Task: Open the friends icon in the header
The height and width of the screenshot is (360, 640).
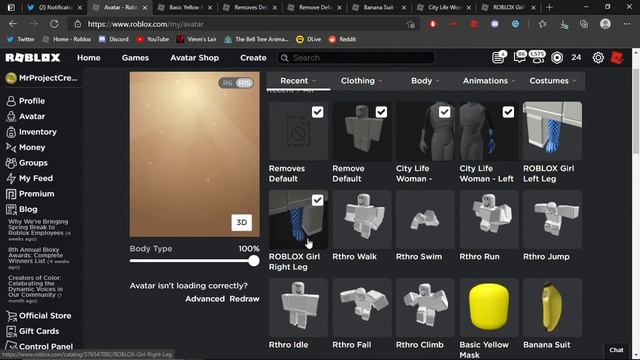Action: (537, 58)
